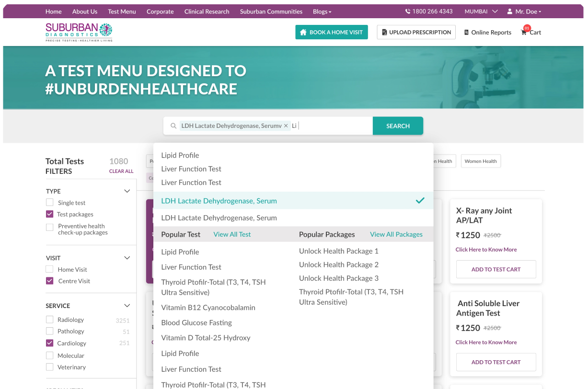Add X-Ray any Joint AP/LAT to test cart
Screen dimensions: 588x389
[496, 269]
